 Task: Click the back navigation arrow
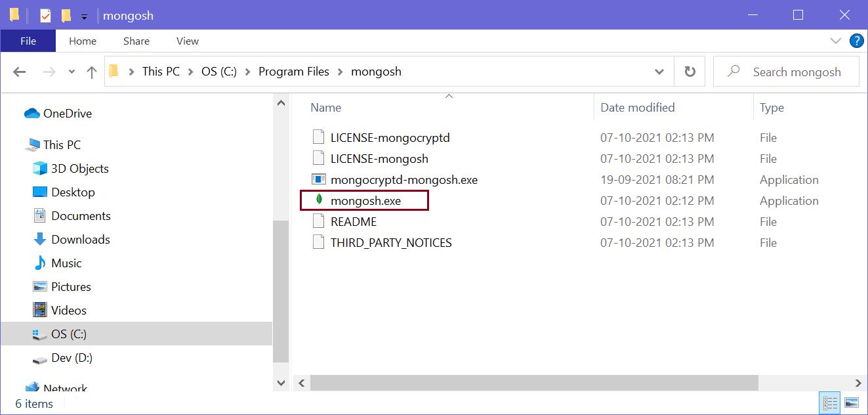19,71
